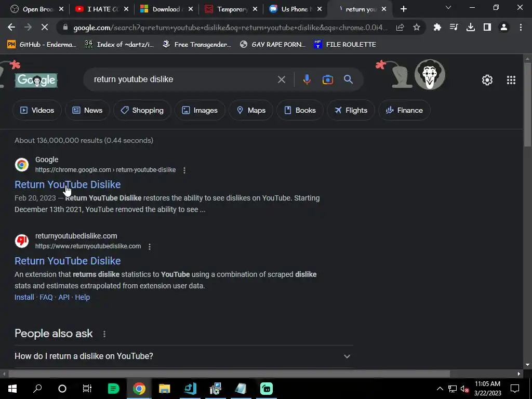532x399 pixels.
Task: Open tab search dropdown
Action: click(x=448, y=7)
